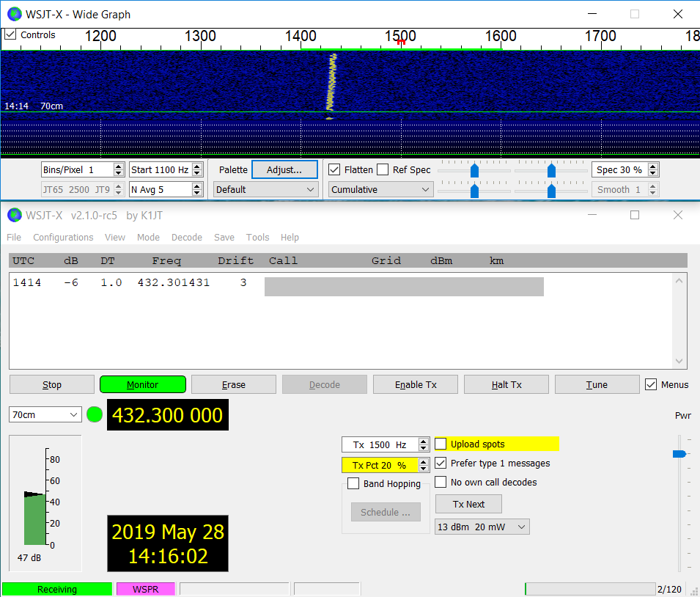Open the File menu
Image resolution: width=700 pixels, height=597 pixels.
14,238
